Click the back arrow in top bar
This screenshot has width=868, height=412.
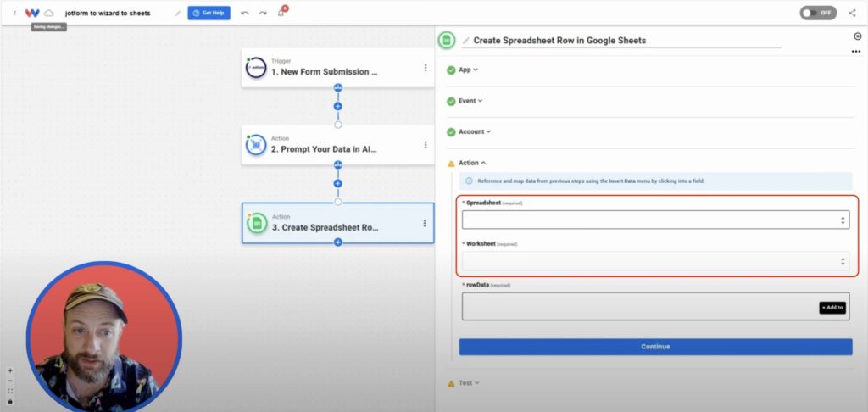(15, 13)
